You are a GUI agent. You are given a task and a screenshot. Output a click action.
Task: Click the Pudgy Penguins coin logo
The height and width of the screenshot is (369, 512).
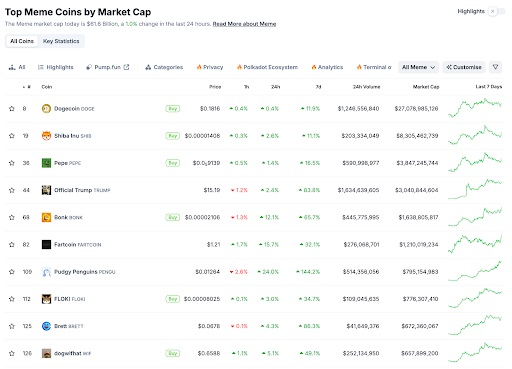tap(46, 272)
